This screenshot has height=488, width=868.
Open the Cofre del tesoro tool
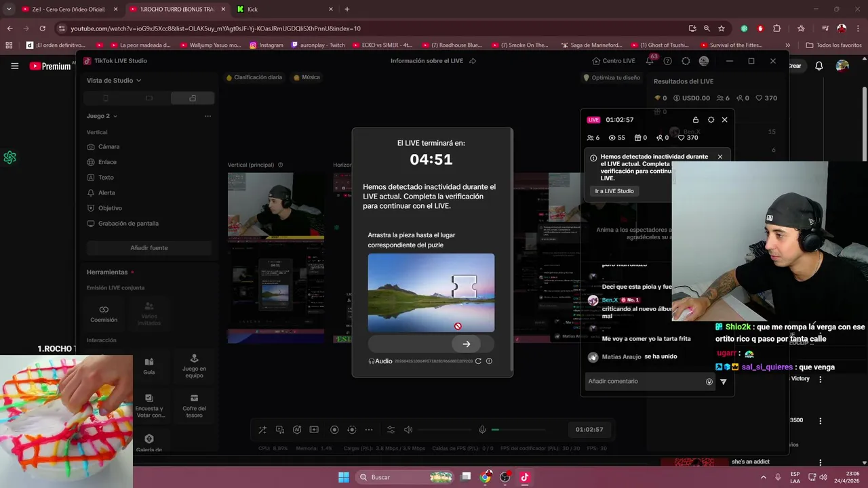[194, 405]
